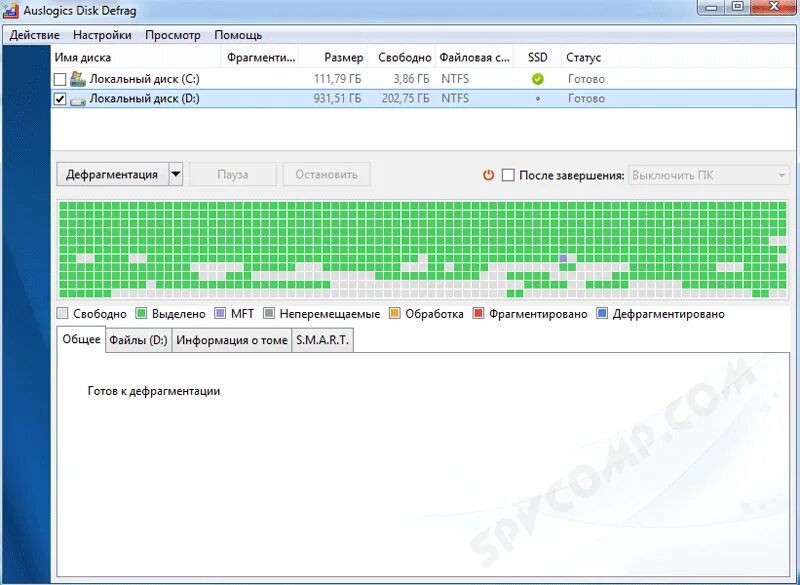Enable the После завершения checkbox
800x585 pixels.
coord(508,175)
